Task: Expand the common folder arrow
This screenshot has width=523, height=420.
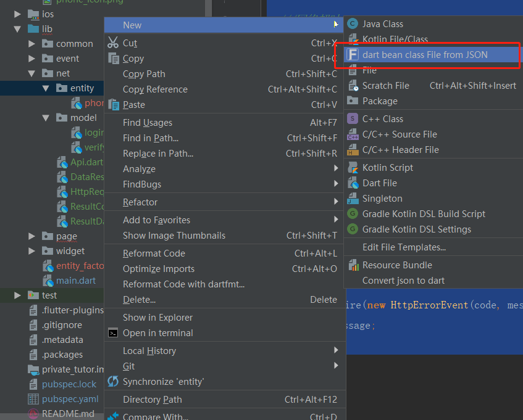Action: click(x=31, y=44)
